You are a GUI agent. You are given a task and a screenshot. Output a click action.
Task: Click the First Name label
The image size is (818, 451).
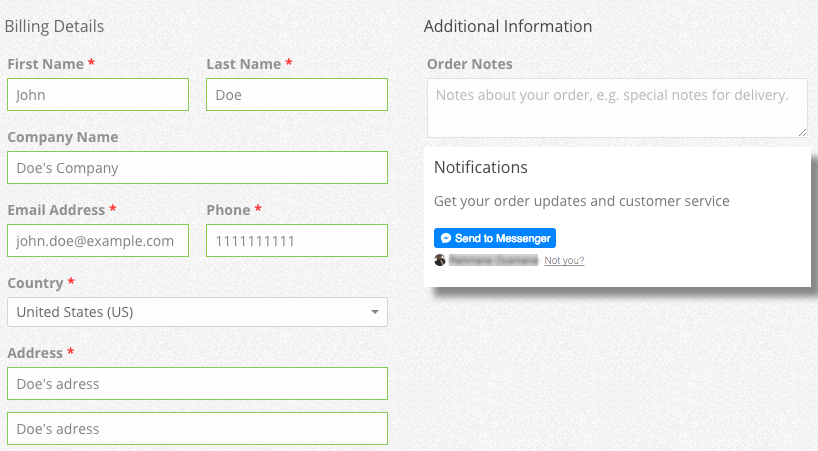coord(45,64)
